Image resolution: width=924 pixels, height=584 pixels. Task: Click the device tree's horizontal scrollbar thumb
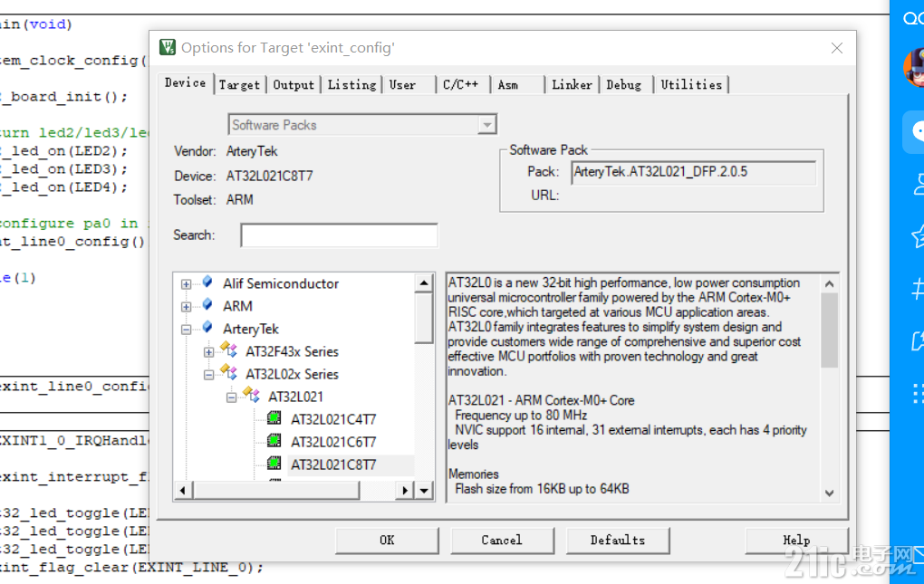[275, 491]
